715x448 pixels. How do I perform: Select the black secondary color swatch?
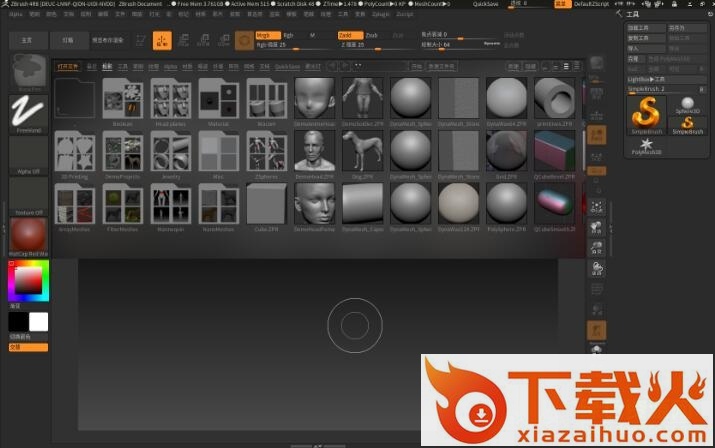click(18, 322)
